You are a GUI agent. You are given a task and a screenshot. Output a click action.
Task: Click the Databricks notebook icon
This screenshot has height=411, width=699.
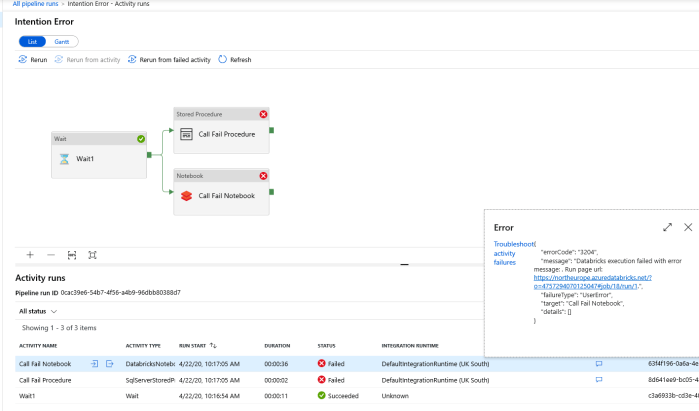(x=186, y=196)
